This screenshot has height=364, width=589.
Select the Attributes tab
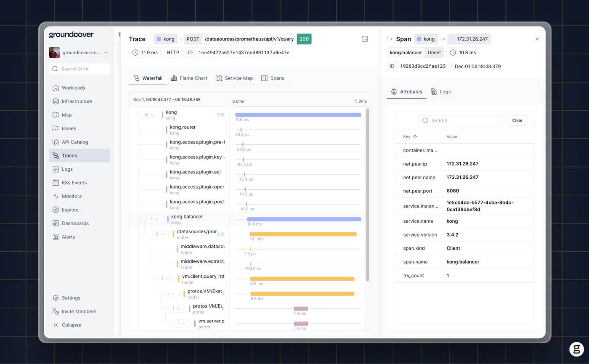click(x=406, y=92)
